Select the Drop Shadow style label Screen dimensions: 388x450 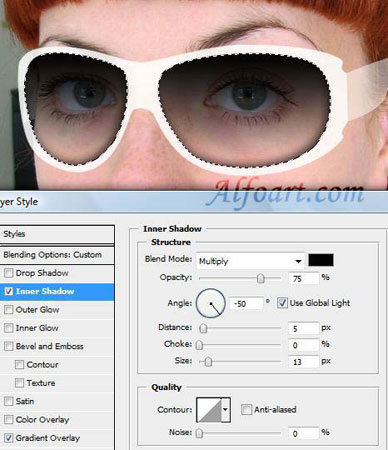[x=42, y=273]
